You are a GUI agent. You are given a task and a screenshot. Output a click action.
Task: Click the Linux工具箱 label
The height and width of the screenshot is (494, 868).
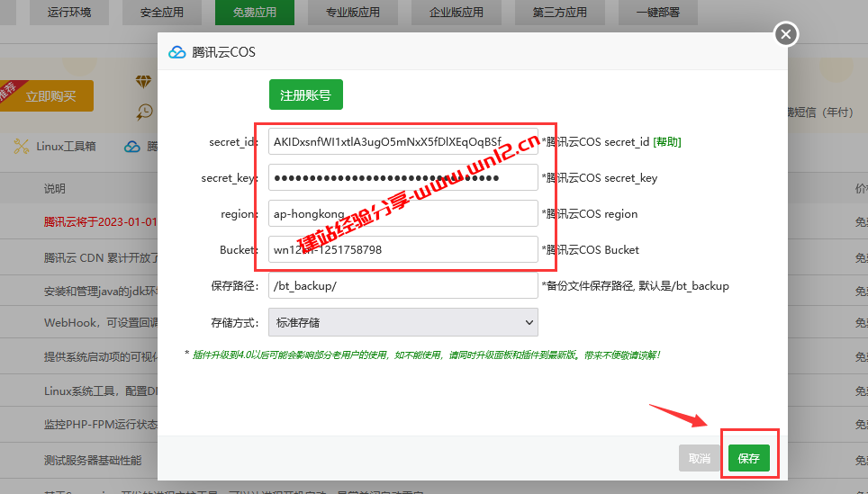click(66, 147)
